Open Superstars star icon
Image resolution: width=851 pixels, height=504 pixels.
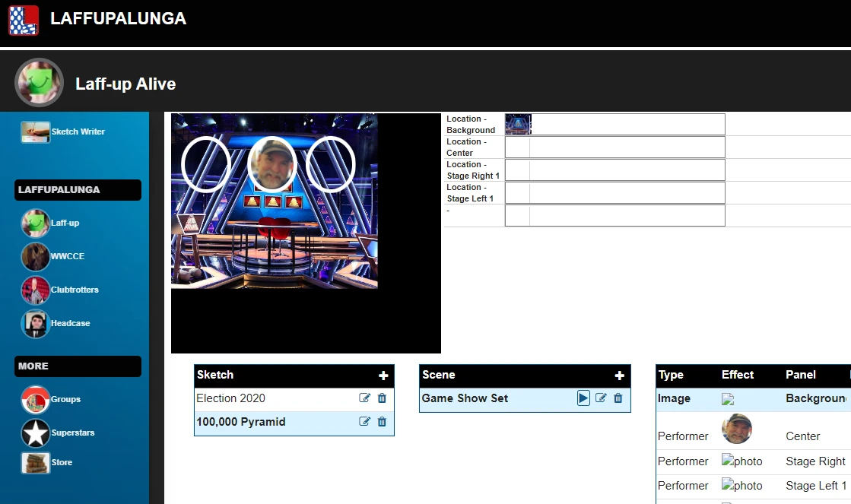click(x=35, y=433)
